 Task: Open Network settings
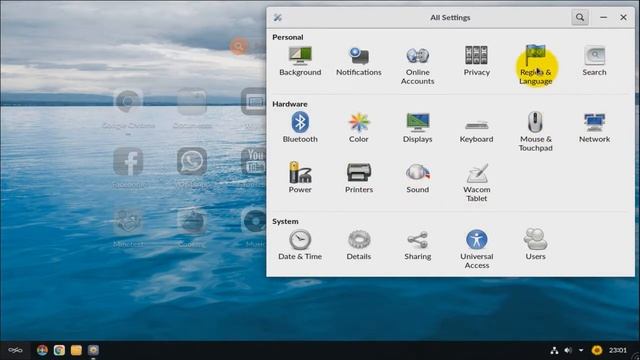point(594,127)
